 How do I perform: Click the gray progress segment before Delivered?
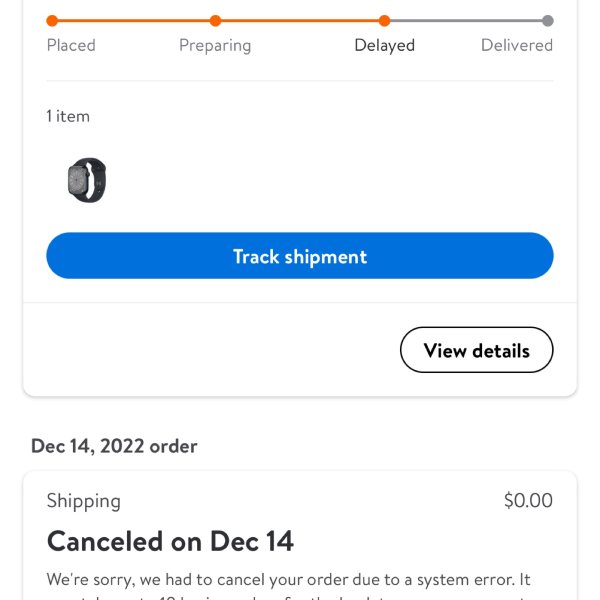click(466, 20)
